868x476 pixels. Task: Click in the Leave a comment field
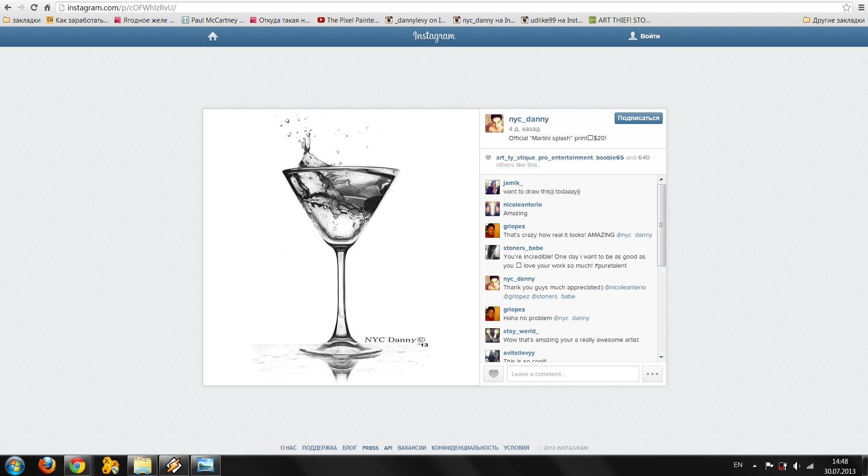click(x=573, y=374)
